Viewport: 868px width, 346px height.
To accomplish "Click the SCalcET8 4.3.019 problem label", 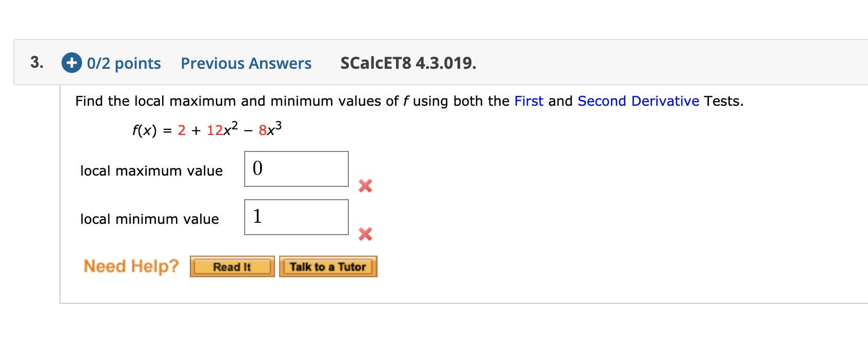I will click(408, 63).
